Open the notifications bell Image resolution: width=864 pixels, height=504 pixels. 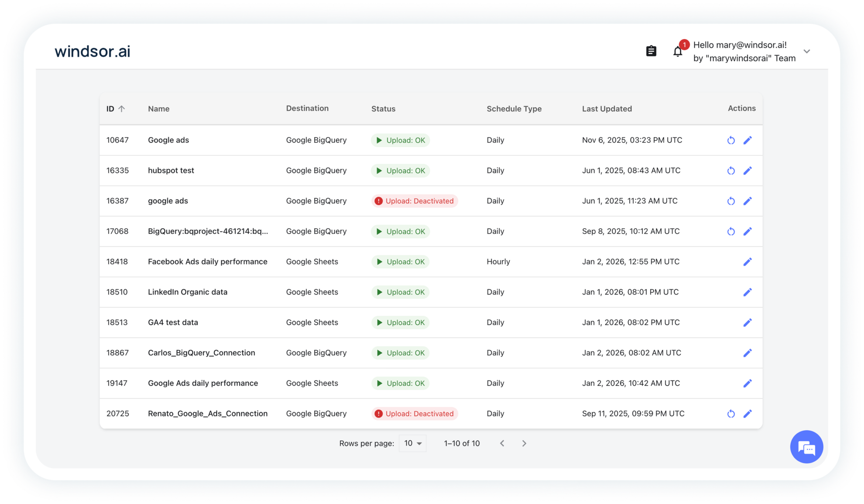[x=678, y=51]
